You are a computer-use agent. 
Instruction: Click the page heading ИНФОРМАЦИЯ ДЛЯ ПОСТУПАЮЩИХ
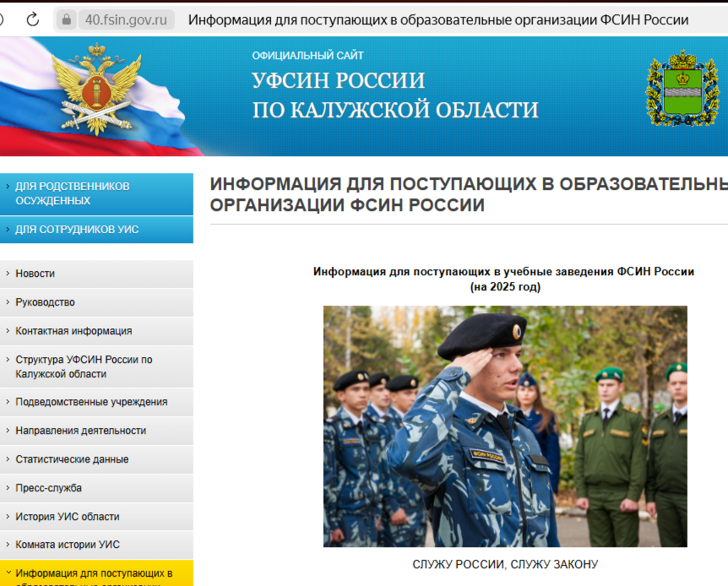tap(469, 194)
